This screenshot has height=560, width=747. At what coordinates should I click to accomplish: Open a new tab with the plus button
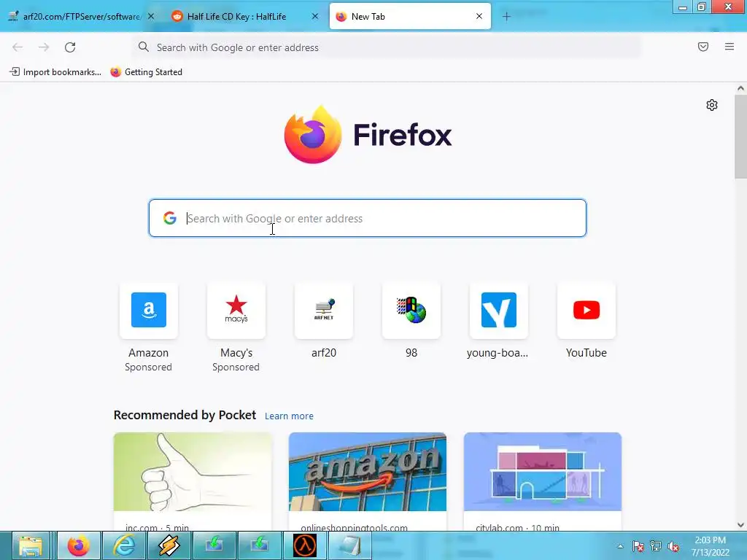click(506, 17)
